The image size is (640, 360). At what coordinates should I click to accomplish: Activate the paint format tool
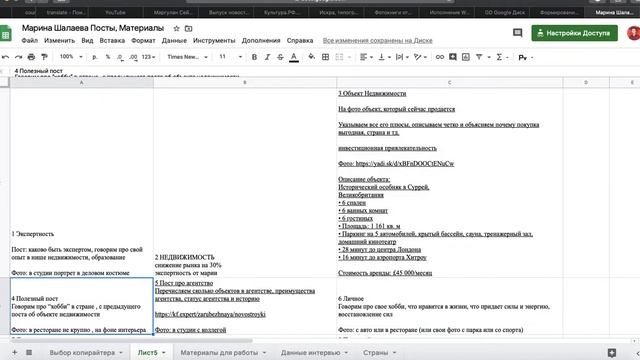(44, 57)
